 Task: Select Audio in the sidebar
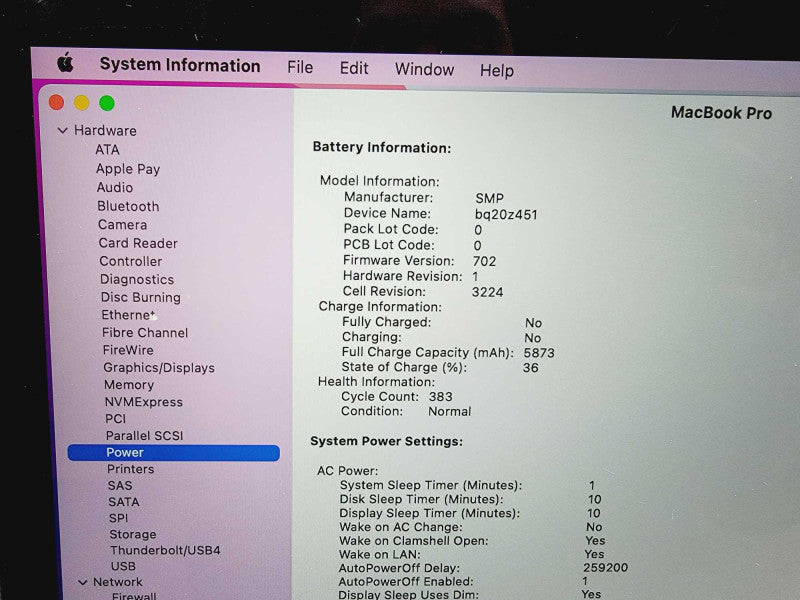point(115,188)
